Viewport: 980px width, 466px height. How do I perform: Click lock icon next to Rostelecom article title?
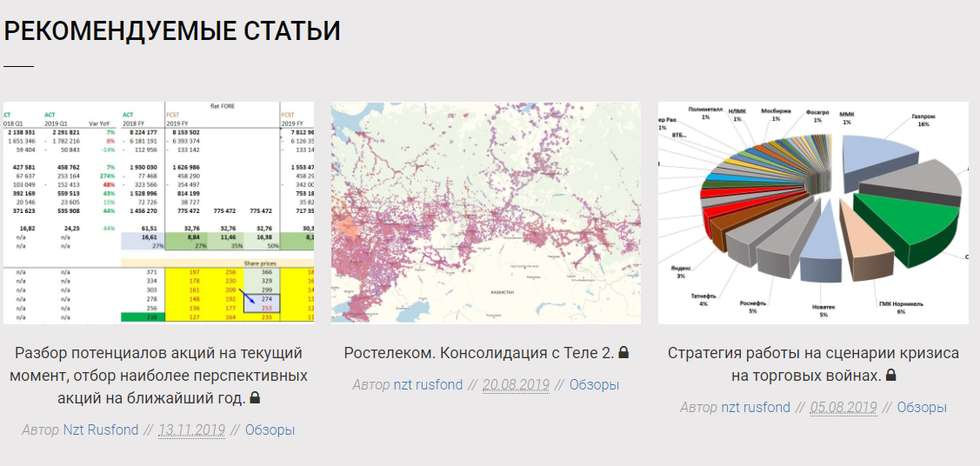tap(623, 353)
